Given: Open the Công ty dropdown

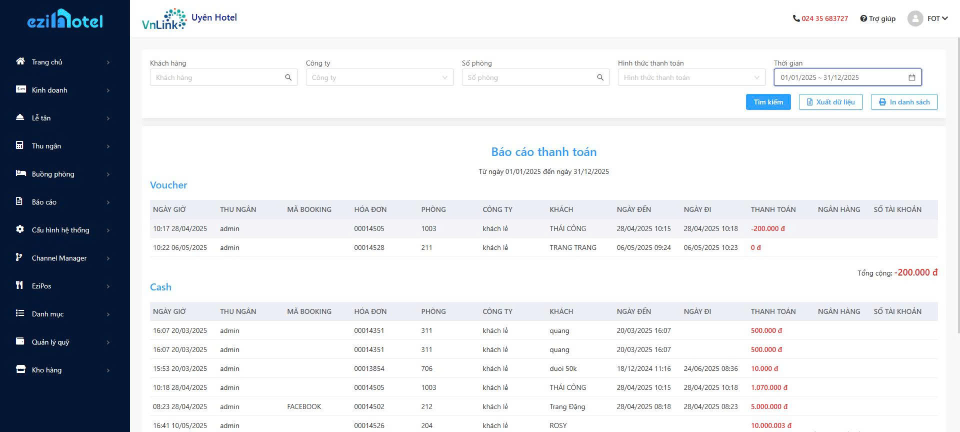Looking at the screenshot, I should pos(380,77).
